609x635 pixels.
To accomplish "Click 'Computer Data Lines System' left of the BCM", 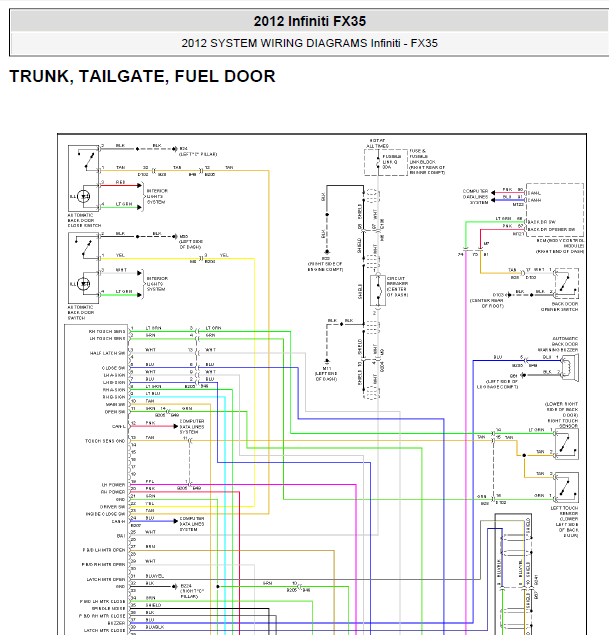I will point(475,196).
